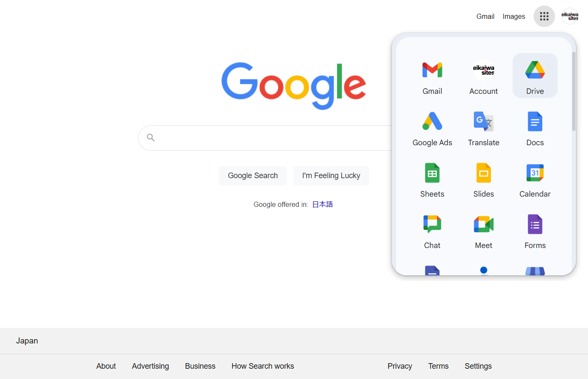Open Gmail link in top bar
The height and width of the screenshot is (379, 588).
485,16
